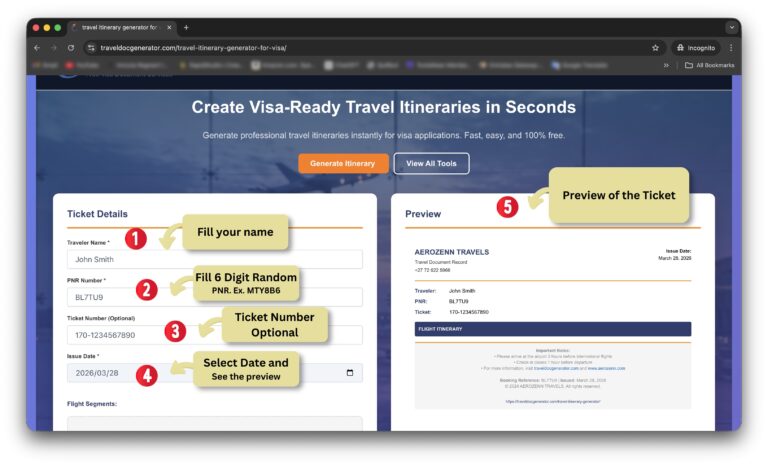Expand the tab search chevron
Viewport: 768px width, 466px height.
[x=732, y=28]
